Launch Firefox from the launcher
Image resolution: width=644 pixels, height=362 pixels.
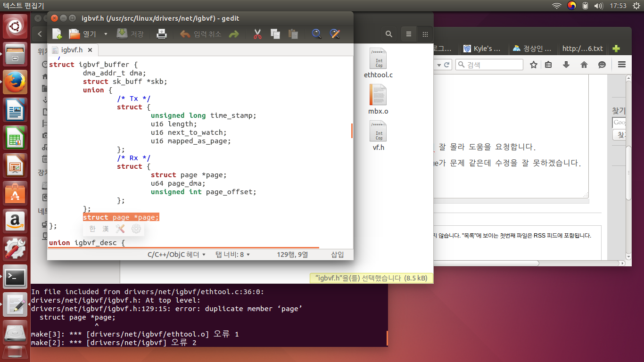(x=15, y=82)
